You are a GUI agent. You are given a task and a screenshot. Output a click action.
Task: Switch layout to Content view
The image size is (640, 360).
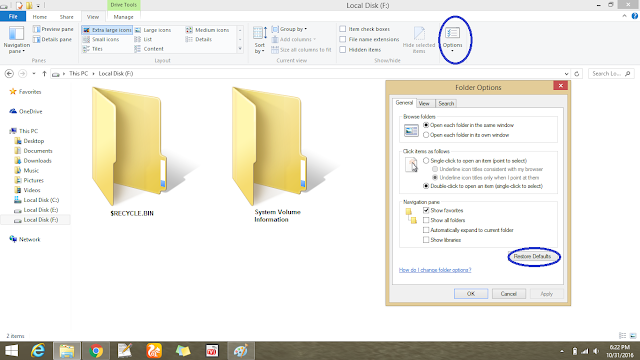coord(149,49)
